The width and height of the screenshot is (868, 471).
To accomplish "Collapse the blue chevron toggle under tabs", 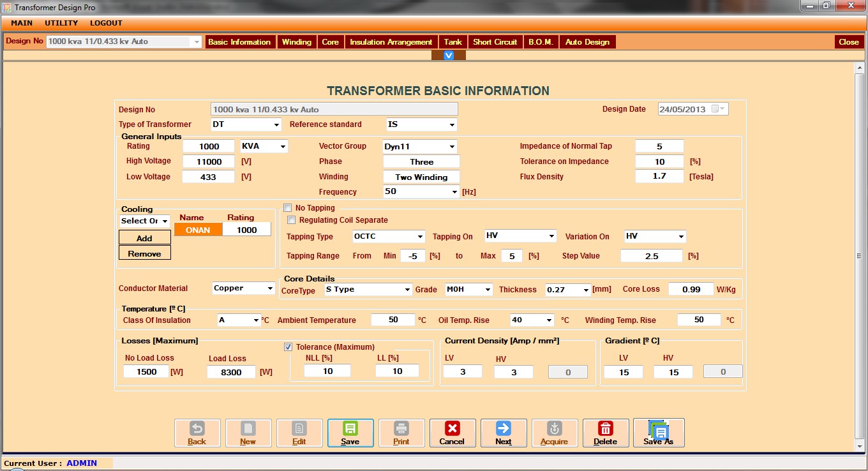I will tap(449, 56).
